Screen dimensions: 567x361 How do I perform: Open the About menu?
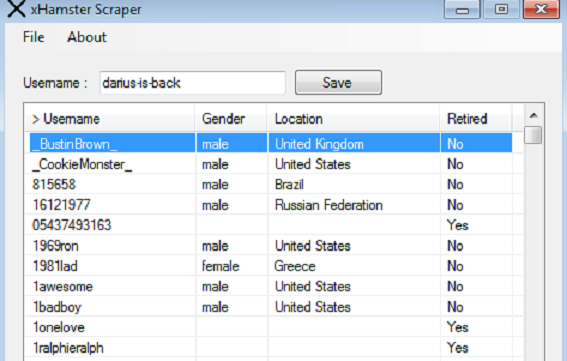87,37
